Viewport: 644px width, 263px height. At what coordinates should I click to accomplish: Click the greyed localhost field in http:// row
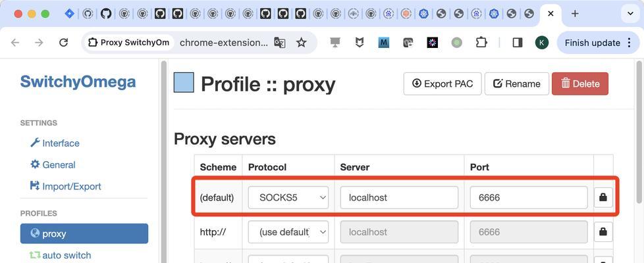(399, 232)
